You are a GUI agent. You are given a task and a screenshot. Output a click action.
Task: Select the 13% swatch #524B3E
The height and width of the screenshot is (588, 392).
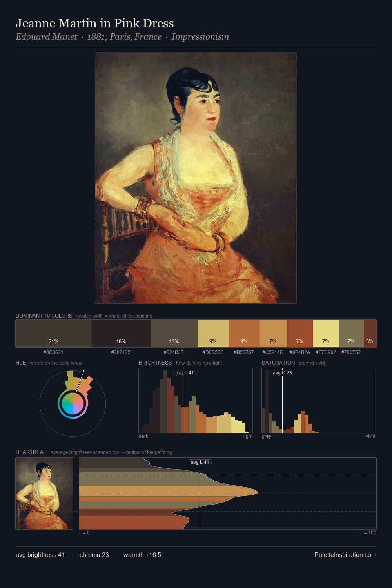174,334
